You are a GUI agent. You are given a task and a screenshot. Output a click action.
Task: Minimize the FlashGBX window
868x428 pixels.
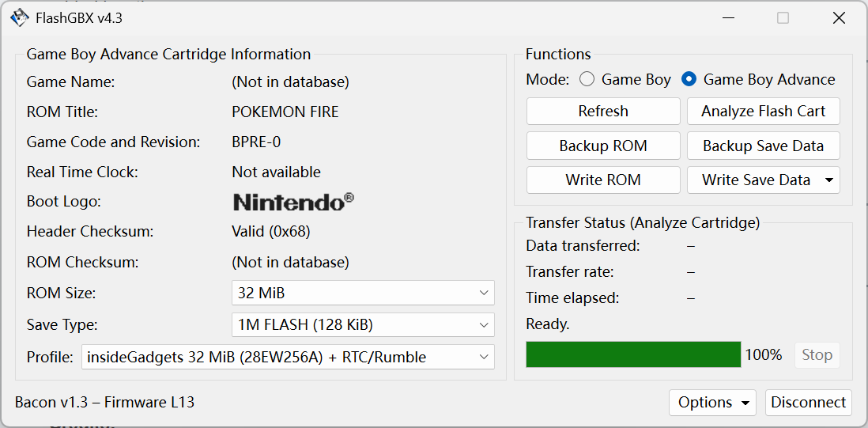pyautogui.click(x=726, y=17)
